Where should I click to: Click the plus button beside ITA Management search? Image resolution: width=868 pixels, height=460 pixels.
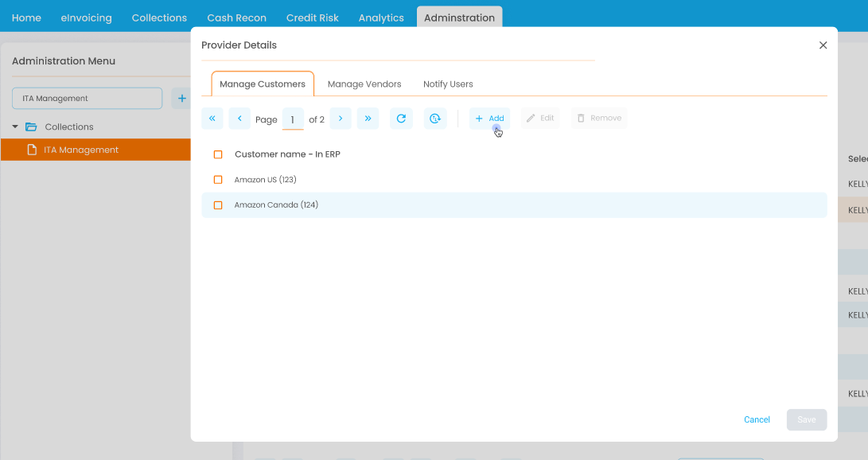click(181, 99)
